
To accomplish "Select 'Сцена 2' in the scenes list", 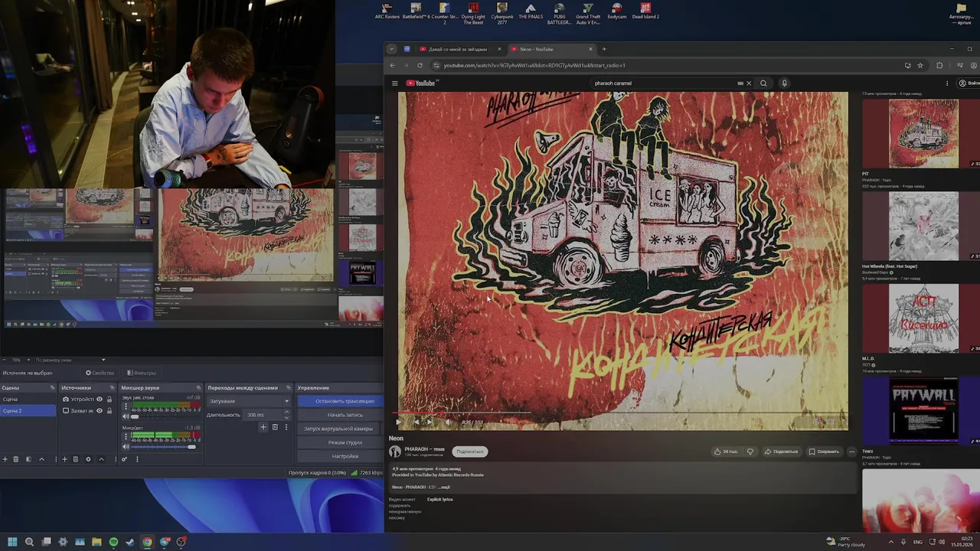I will click(x=28, y=411).
